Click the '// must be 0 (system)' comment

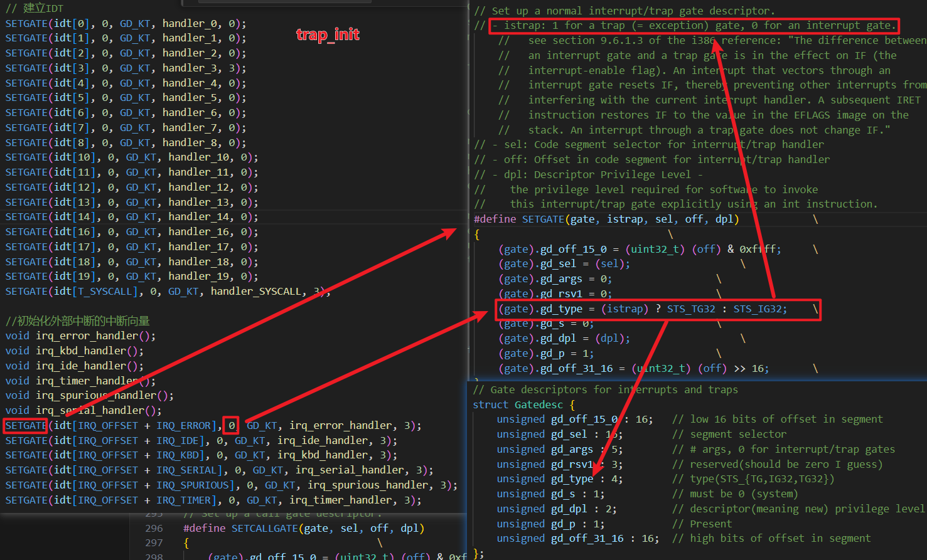735,494
